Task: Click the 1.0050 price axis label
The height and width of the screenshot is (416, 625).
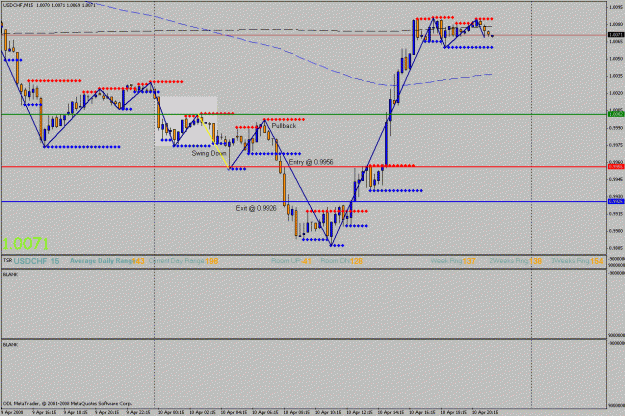Action: click(616, 59)
